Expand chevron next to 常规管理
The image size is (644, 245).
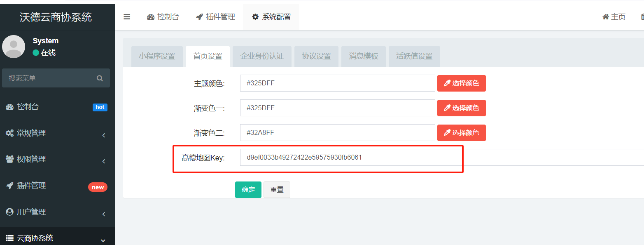click(104, 135)
